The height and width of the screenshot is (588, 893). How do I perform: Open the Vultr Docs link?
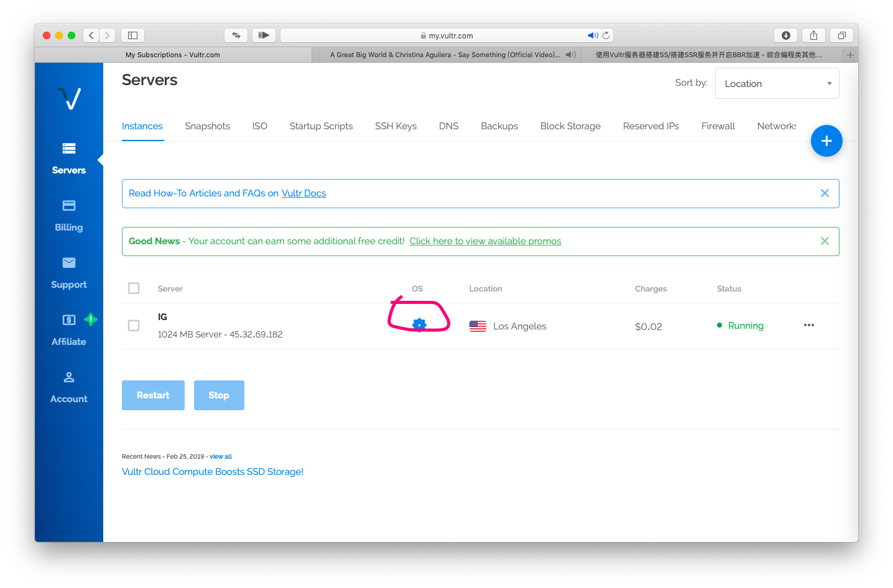click(303, 193)
